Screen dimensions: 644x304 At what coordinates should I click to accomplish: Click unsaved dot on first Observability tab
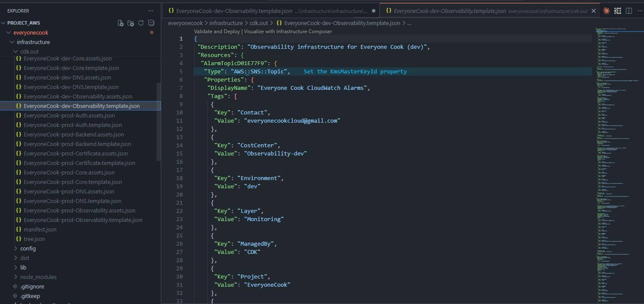pyautogui.click(x=373, y=11)
